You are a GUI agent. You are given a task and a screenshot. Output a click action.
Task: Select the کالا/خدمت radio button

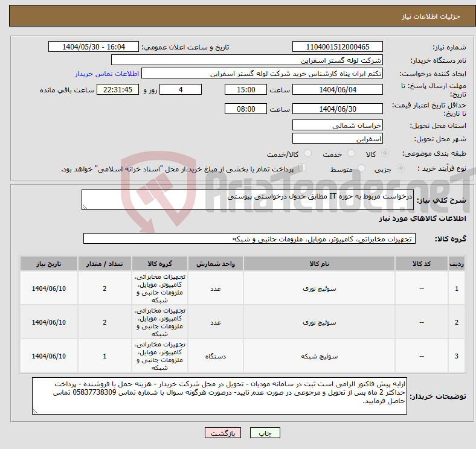pos(308,153)
